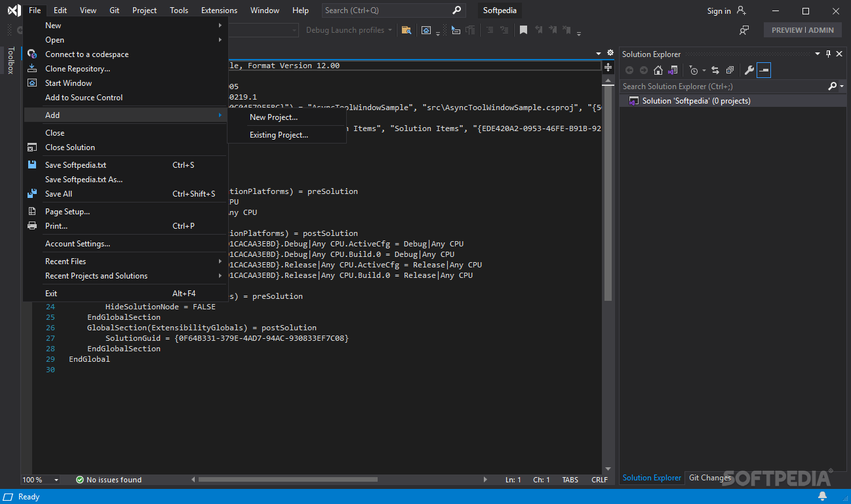Viewport: 851px width, 504px height.
Task: Click the Sync with Active Document icon
Action: [x=715, y=70]
